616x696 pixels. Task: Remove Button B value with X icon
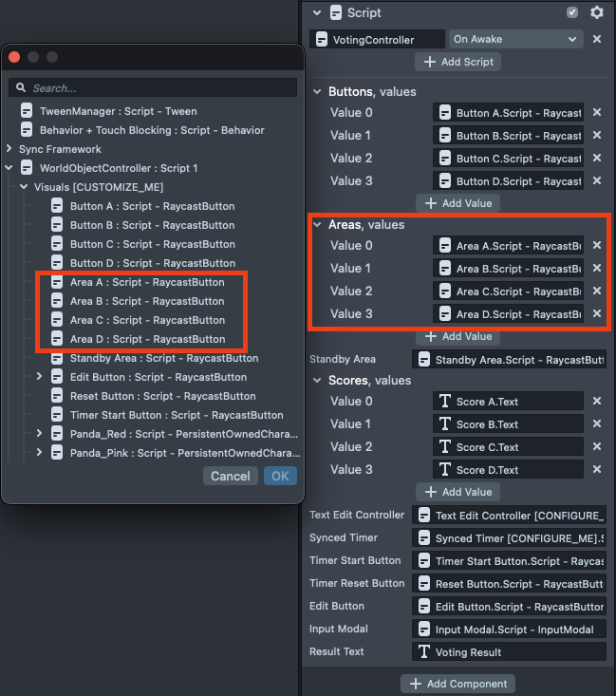coord(597,135)
